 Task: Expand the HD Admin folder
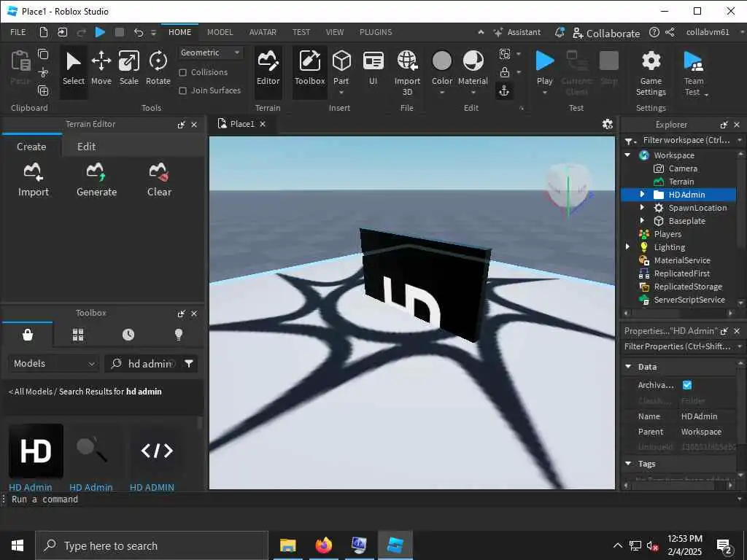point(642,194)
